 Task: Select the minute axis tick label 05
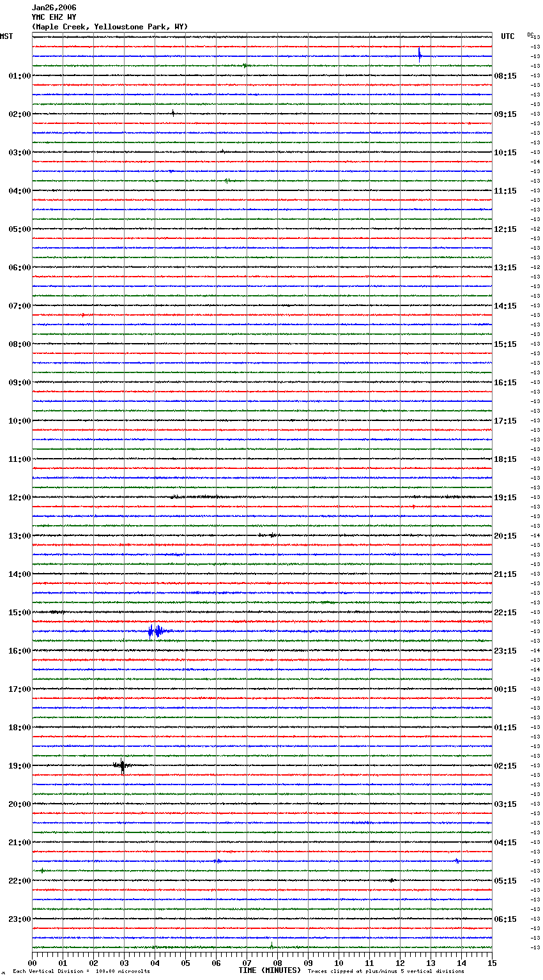point(185,963)
